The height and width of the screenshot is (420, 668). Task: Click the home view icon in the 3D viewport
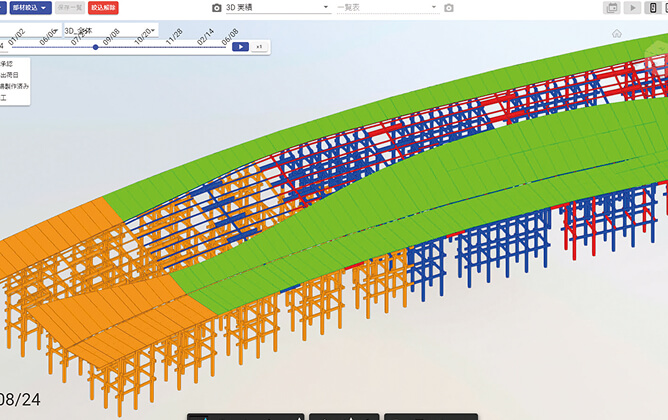tap(617, 33)
